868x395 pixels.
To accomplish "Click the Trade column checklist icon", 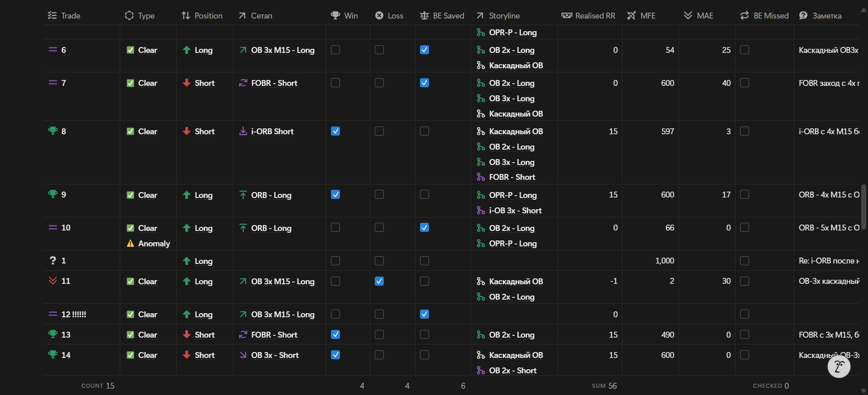I will pos(52,15).
